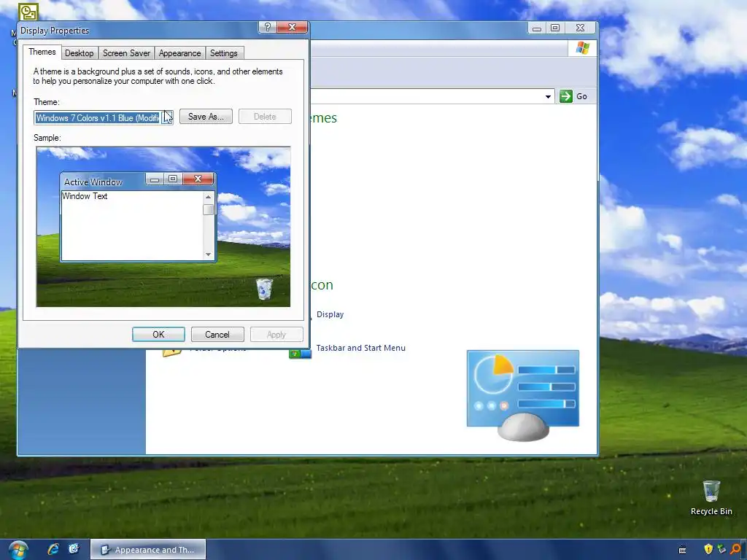
Task: Minimize the Control Panel window
Action: click(537, 28)
